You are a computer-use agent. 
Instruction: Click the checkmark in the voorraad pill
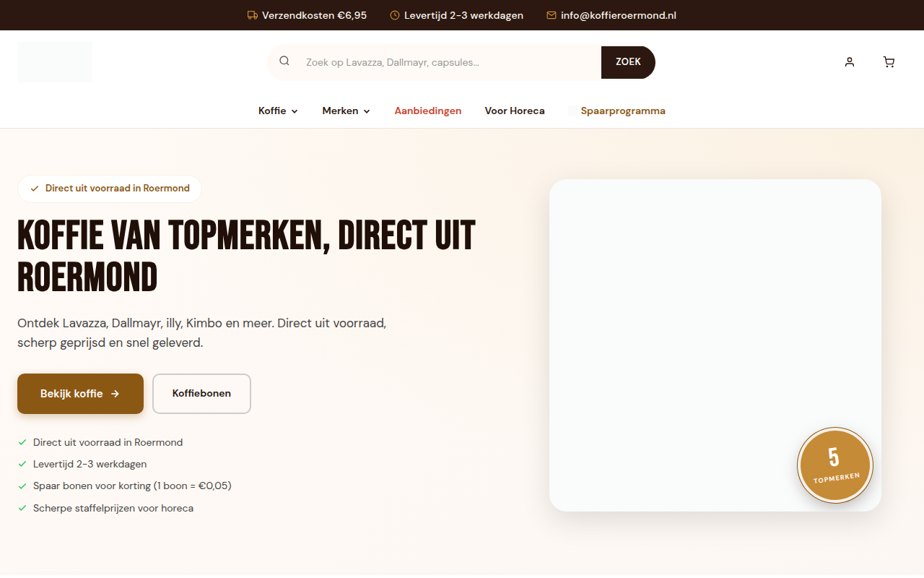tap(35, 189)
